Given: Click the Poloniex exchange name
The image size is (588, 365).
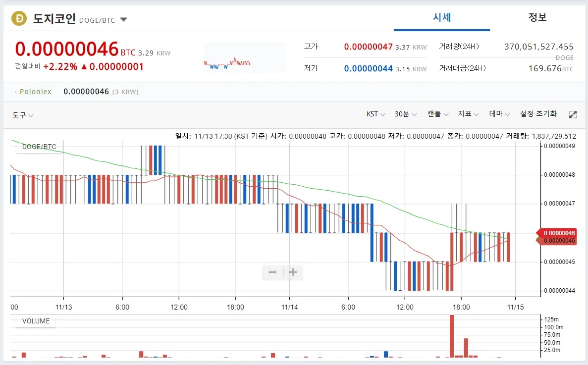Looking at the screenshot, I should [x=35, y=92].
